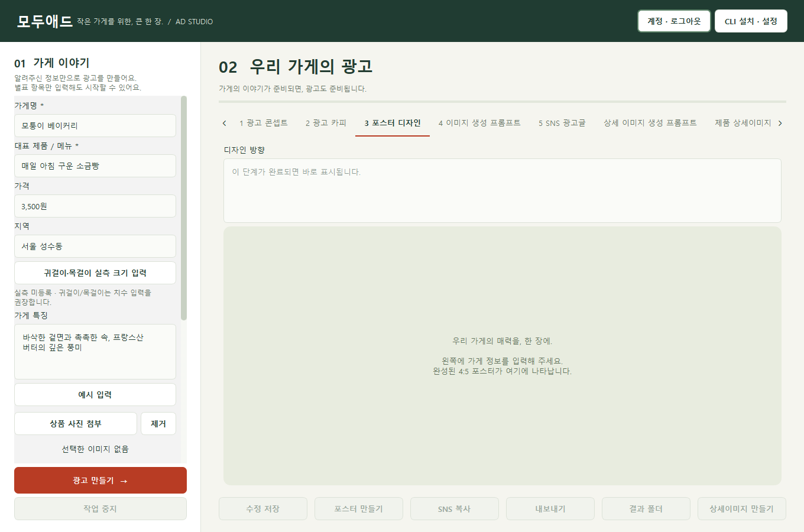804x532 pixels.
Task: Click the 선택한 이미지 없음 status text
Action: (95, 449)
